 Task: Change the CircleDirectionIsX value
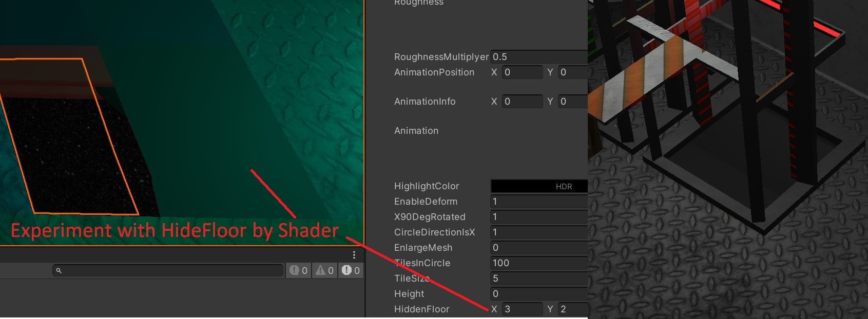tap(539, 232)
